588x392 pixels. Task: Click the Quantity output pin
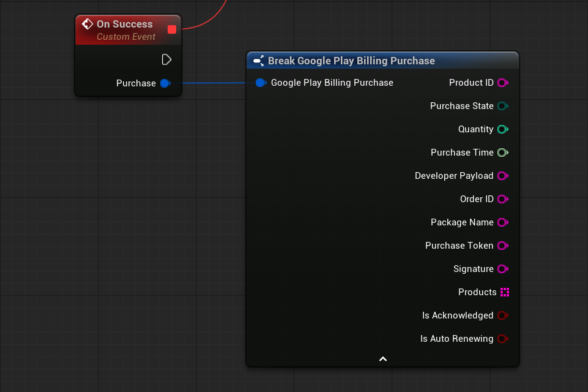[503, 129]
